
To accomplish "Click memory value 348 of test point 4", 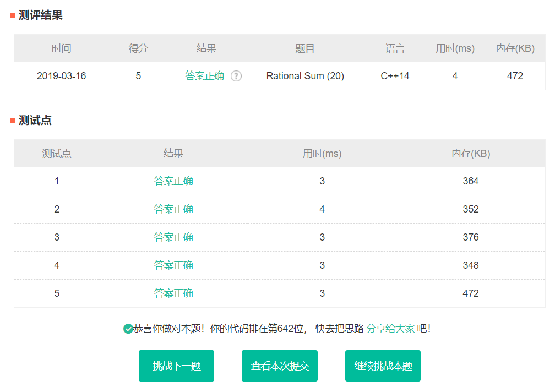I will click(471, 265).
